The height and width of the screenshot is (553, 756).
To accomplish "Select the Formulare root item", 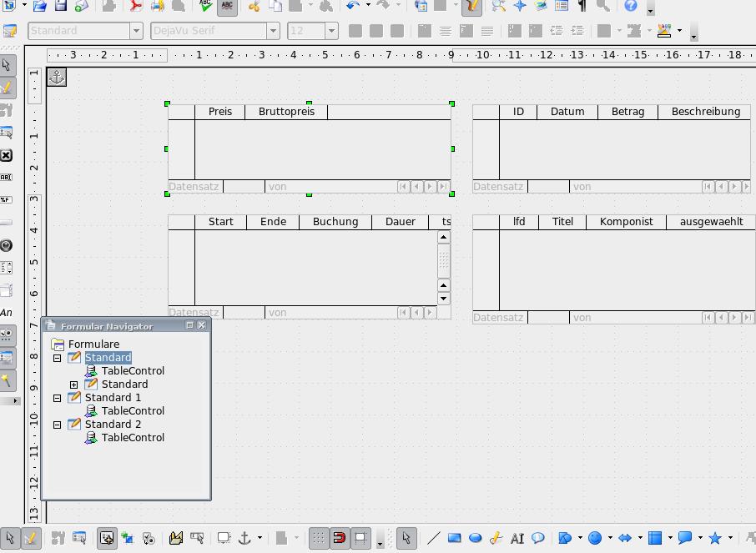I will coord(93,344).
